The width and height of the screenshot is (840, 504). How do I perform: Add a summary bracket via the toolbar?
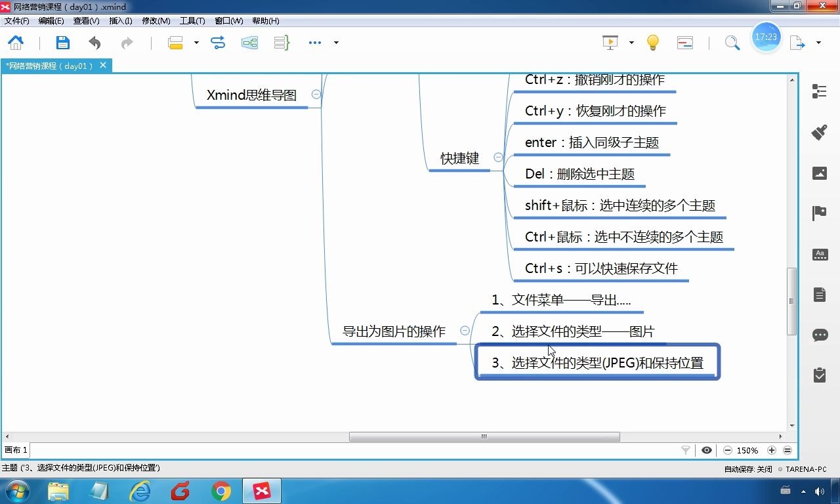(282, 43)
